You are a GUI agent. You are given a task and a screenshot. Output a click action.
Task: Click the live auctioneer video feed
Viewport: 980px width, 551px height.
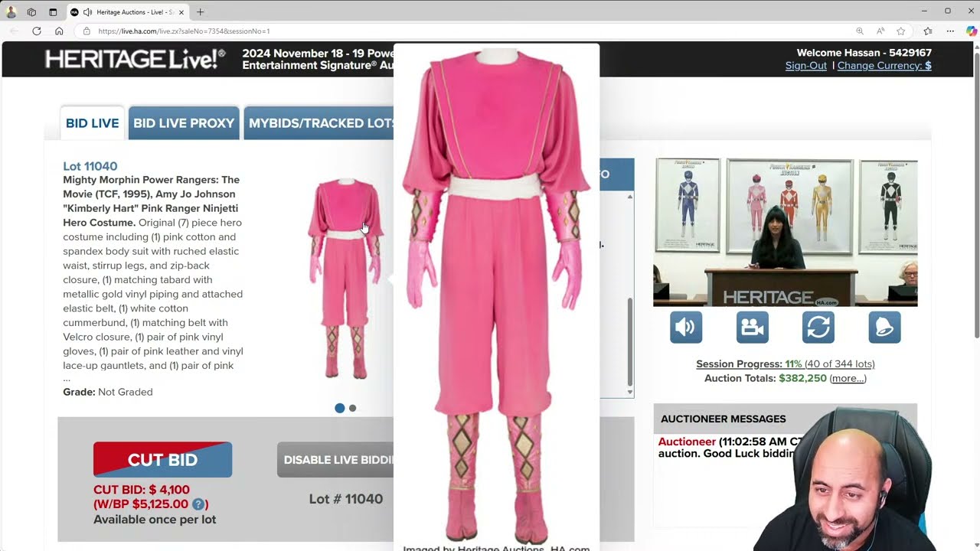pos(786,233)
